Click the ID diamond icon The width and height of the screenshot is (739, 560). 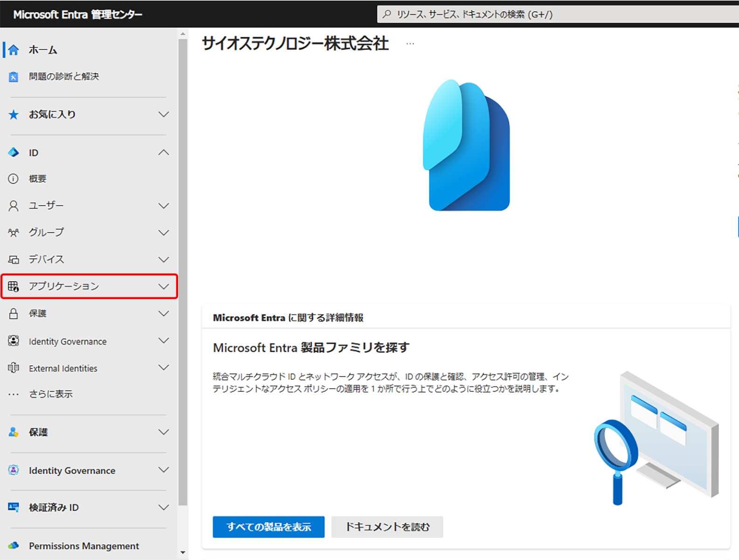(x=14, y=152)
